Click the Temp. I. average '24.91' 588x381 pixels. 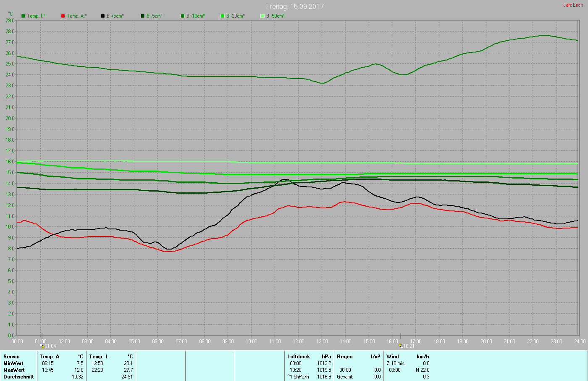pyautogui.click(x=127, y=377)
